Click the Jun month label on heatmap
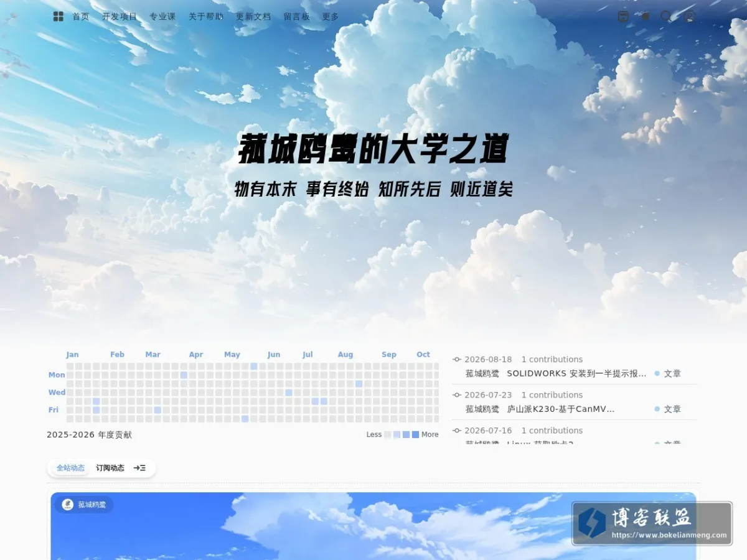747x560 pixels. (x=274, y=355)
